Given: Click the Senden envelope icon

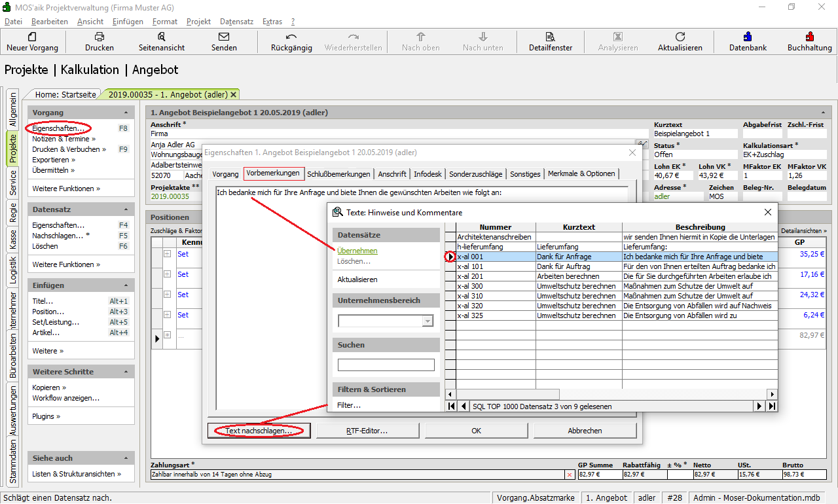Looking at the screenshot, I should pyautogui.click(x=224, y=37).
